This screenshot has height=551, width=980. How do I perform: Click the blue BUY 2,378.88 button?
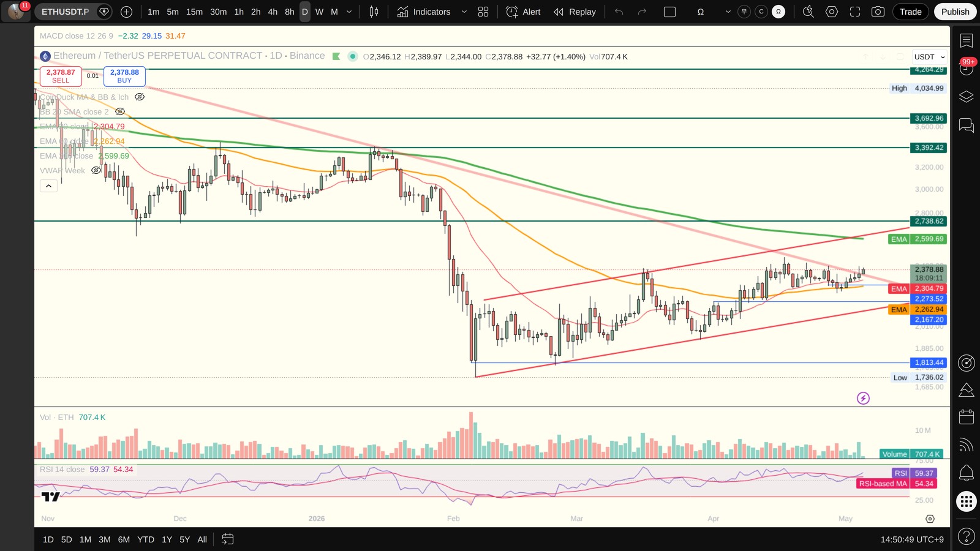[x=124, y=76]
